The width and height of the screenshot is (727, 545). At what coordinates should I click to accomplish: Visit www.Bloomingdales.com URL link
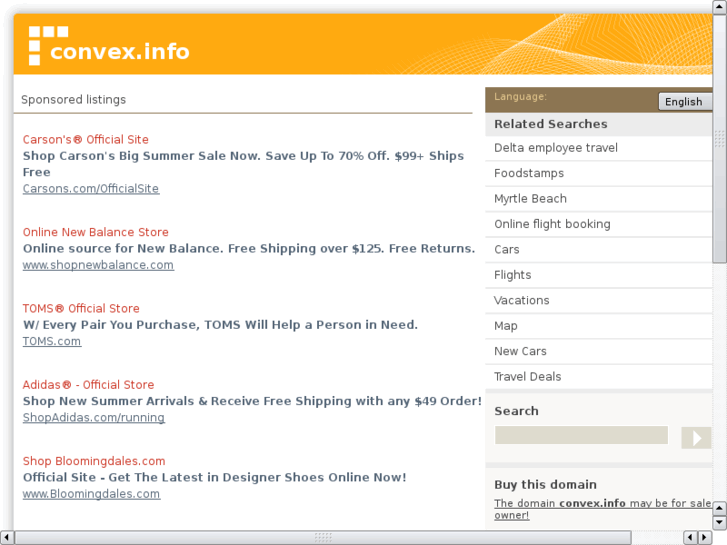pyautogui.click(x=91, y=494)
